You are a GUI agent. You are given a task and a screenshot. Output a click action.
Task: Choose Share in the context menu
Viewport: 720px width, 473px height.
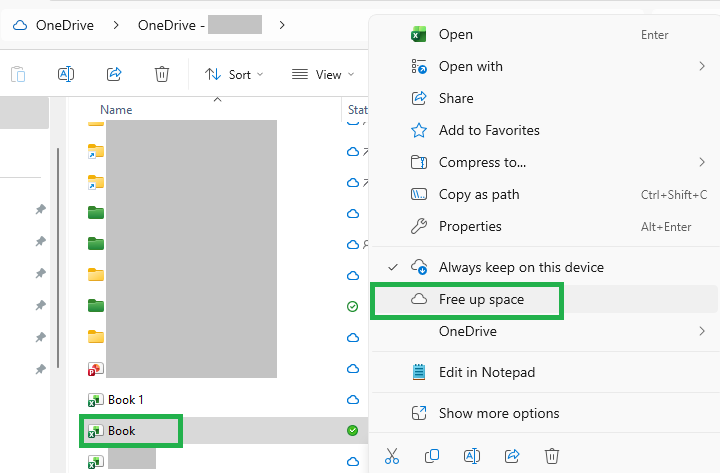pyautogui.click(x=544, y=98)
